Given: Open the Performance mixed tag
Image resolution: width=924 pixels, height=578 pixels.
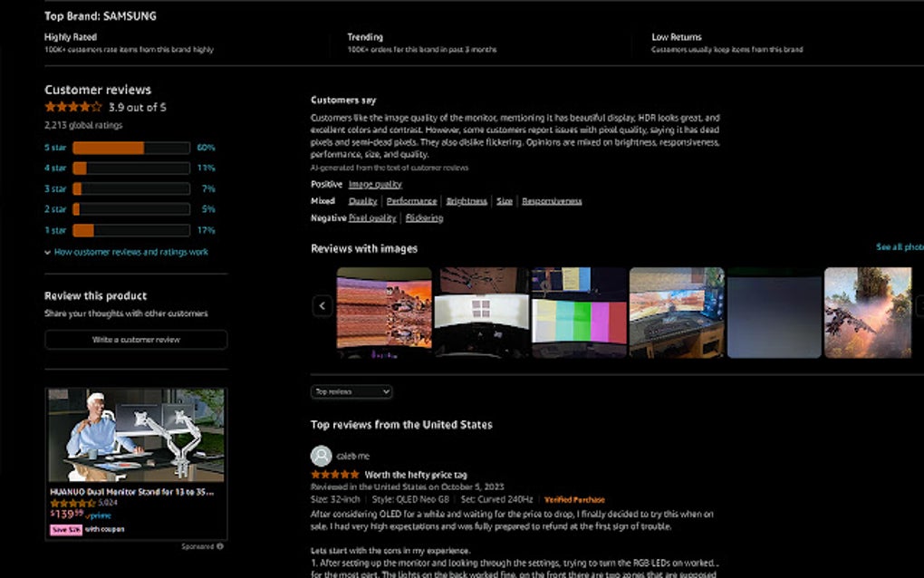Looking at the screenshot, I should tap(412, 201).
